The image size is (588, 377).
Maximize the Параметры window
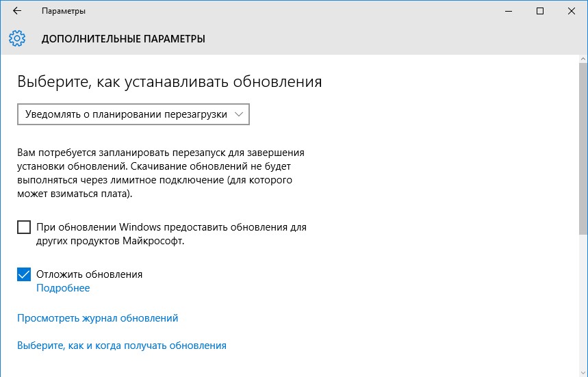(540, 11)
